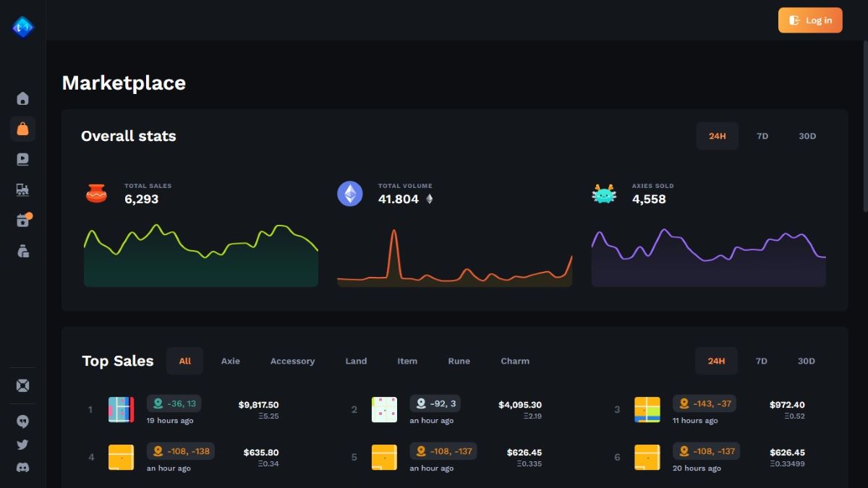This screenshot has width=868, height=488.
Task: Click the Marketplace page heading
Action: [124, 82]
